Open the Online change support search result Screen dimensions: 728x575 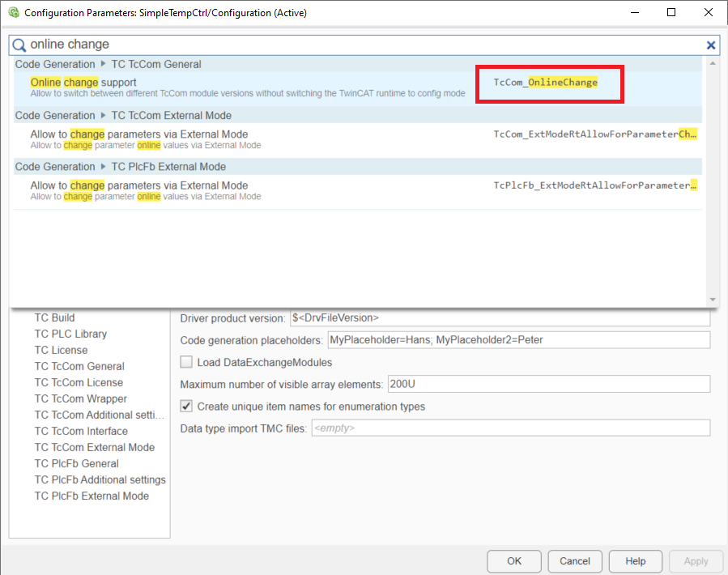pyautogui.click(x=83, y=83)
